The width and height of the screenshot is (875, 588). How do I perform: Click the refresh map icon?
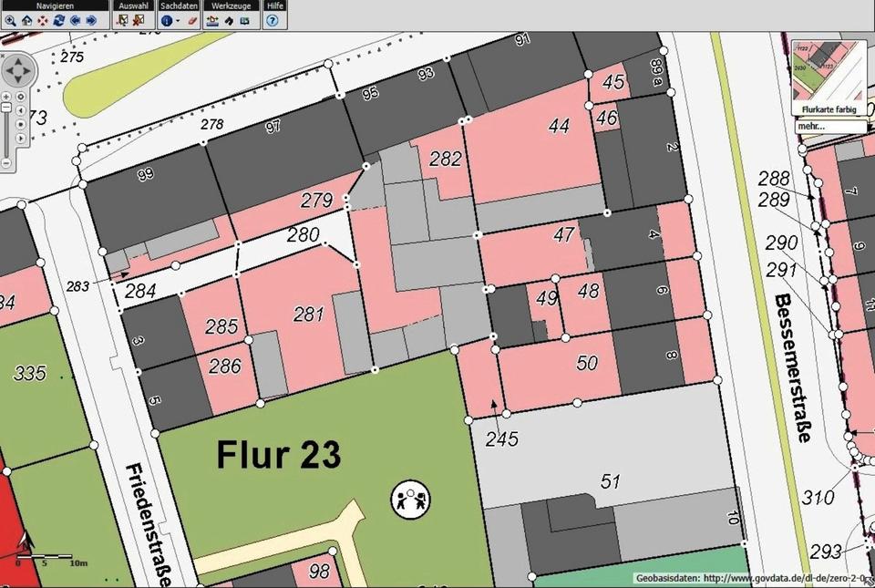58,19
